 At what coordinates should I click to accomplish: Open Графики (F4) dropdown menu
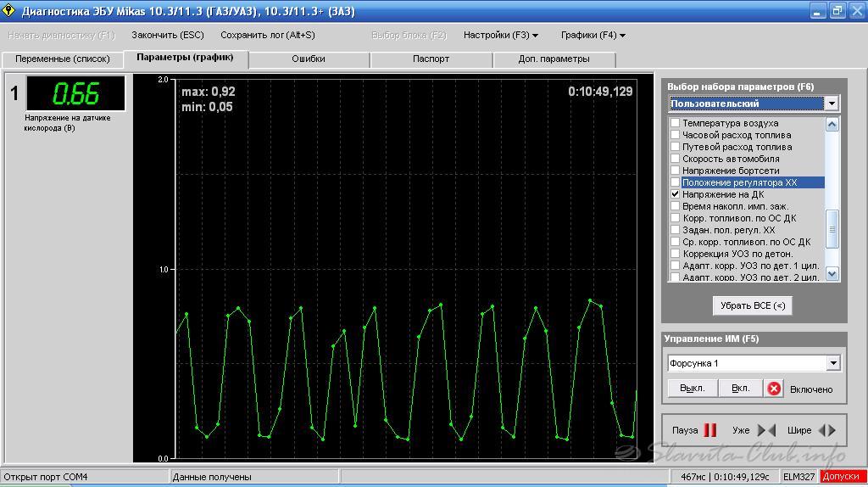[x=593, y=35]
